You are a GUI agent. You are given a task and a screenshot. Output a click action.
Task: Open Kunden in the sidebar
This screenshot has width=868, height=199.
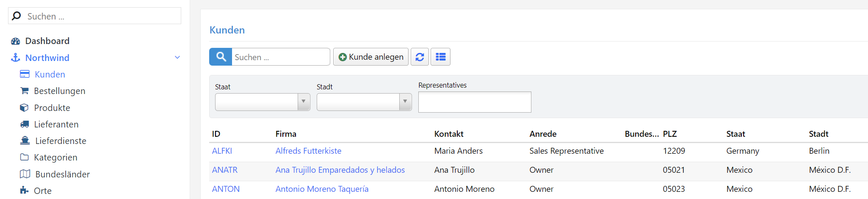click(50, 75)
